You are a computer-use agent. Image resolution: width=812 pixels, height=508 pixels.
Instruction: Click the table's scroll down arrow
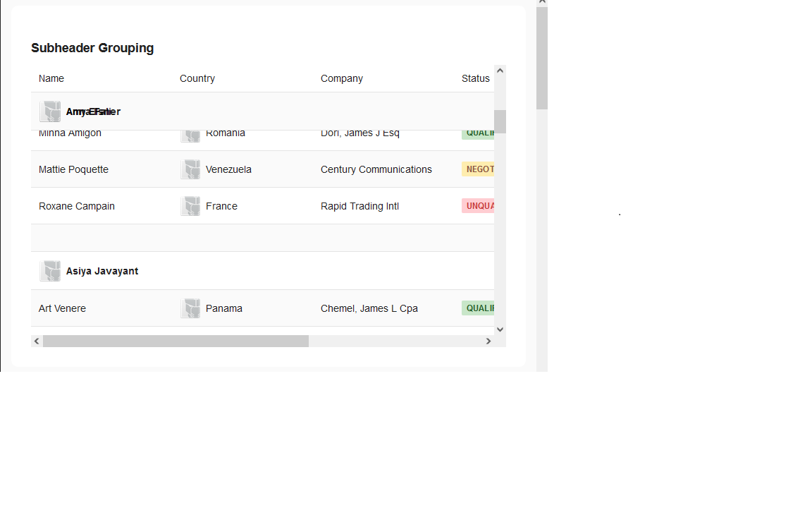pyautogui.click(x=500, y=329)
